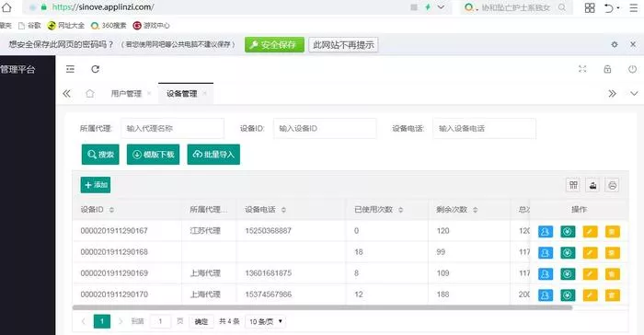Click the table print icon
Image resolution: width=644 pixels, height=335 pixels.
[x=612, y=185]
